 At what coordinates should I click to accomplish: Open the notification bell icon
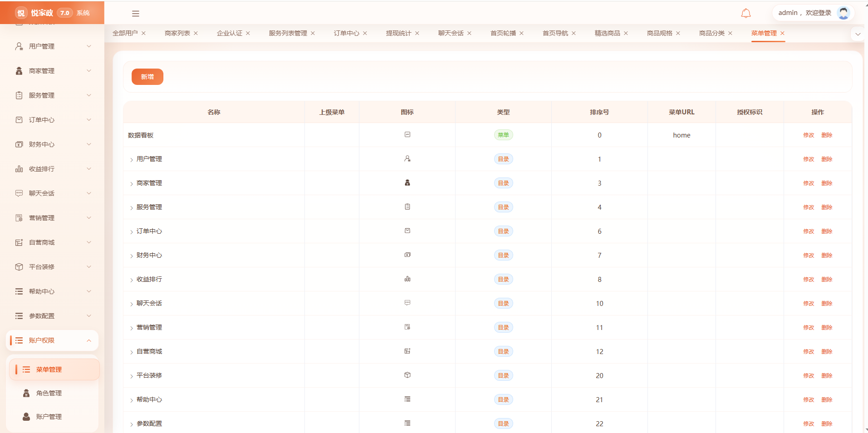point(746,13)
